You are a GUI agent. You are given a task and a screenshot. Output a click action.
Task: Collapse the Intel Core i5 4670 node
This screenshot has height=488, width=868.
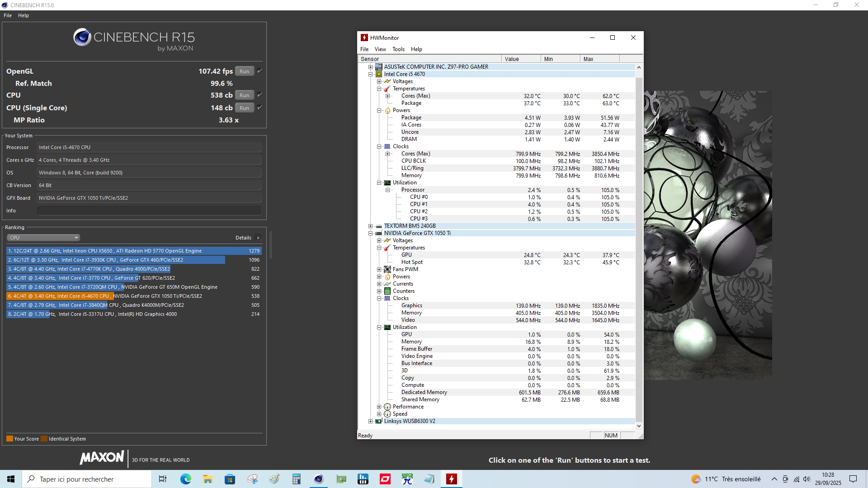point(371,74)
